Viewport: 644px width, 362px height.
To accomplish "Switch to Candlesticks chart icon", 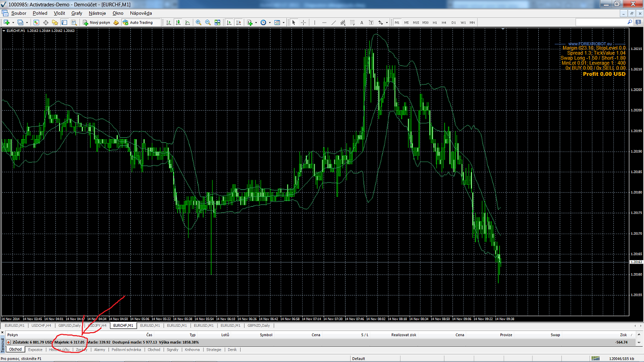I will pos(178,22).
